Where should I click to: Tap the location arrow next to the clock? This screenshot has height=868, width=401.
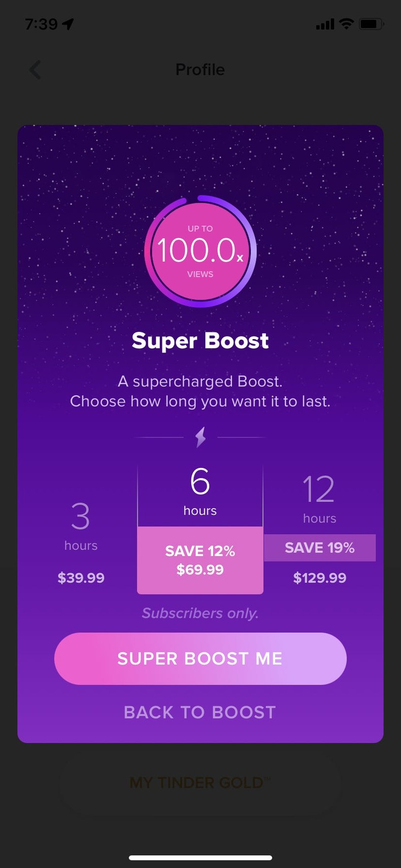(x=68, y=22)
